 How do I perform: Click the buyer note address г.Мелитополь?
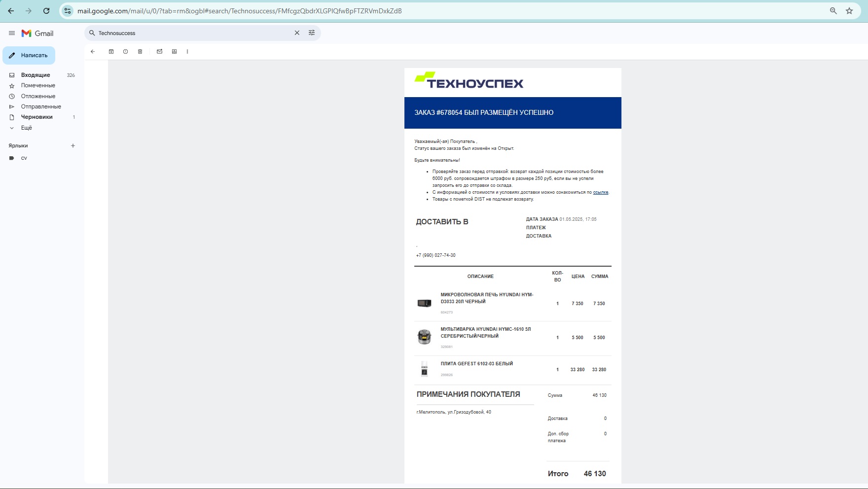pos(454,412)
